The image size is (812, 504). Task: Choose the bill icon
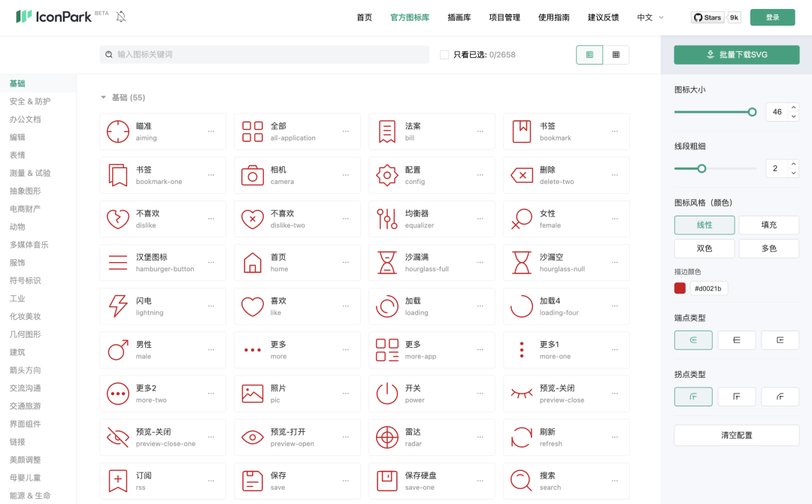(x=387, y=131)
